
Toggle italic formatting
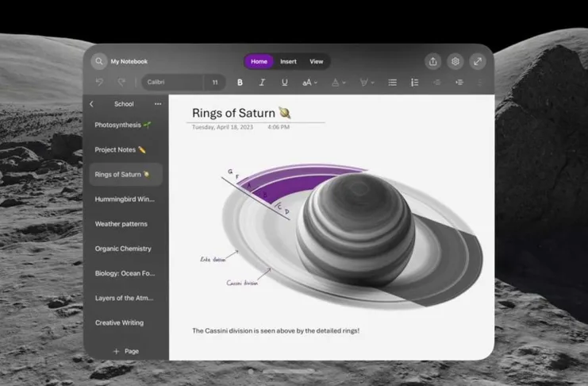click(262, 83)
